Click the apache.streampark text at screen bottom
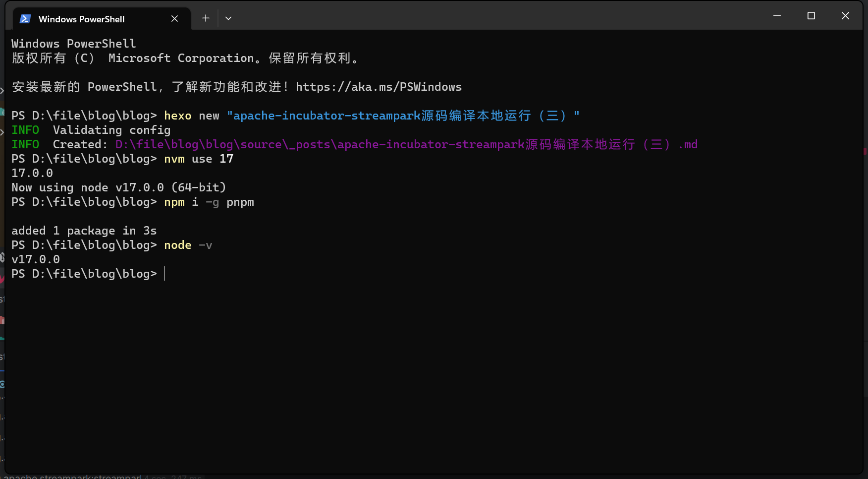868x479 pixels. pos(69,476)
